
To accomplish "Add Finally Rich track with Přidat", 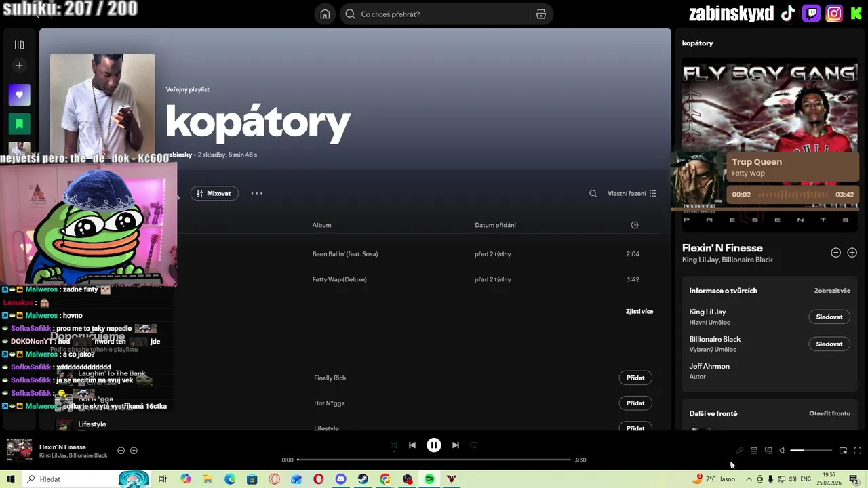I will pyautogui.click(x=635, y=378).
